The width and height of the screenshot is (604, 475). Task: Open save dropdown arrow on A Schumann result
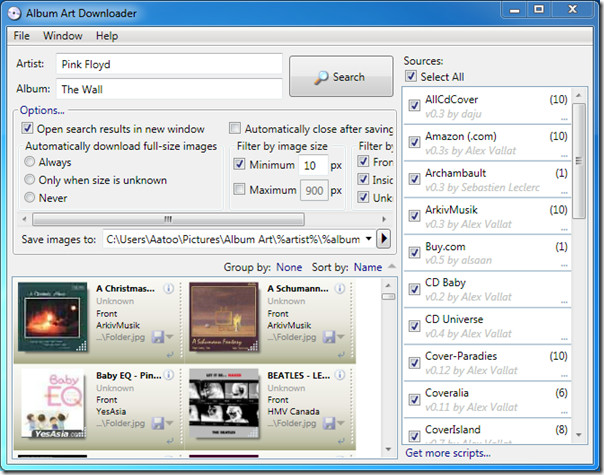(340, 337)
